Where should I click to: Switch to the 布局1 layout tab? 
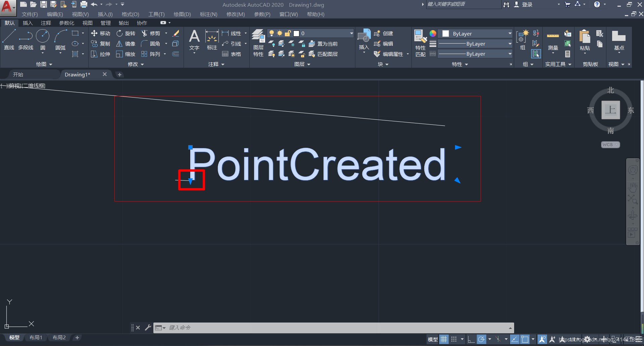coord(36,337)
